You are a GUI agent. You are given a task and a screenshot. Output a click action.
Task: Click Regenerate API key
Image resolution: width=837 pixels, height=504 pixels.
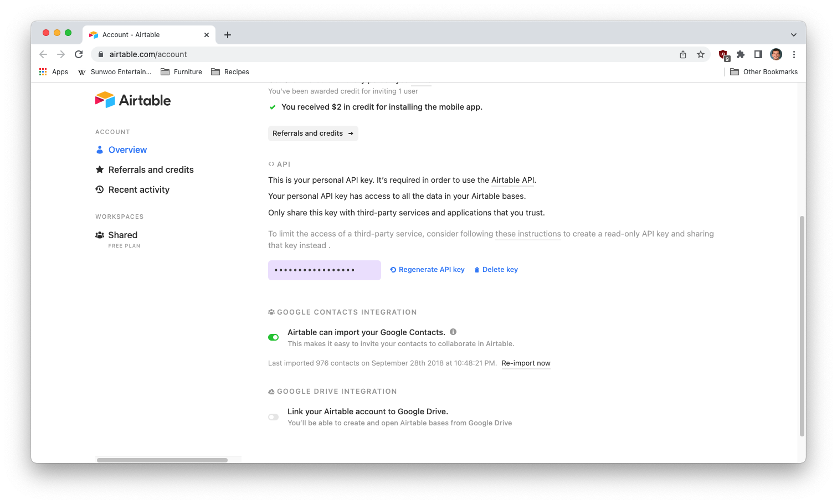coord(427,270)
